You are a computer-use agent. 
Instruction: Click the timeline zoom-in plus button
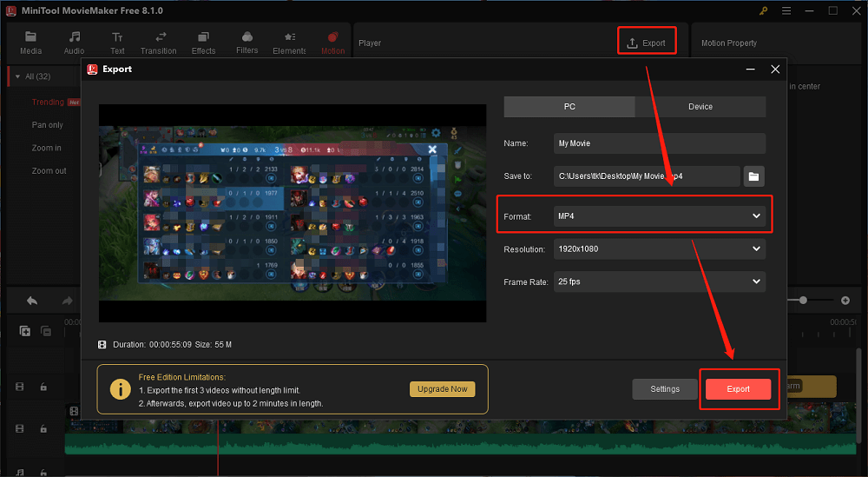[x=845, y=301]
